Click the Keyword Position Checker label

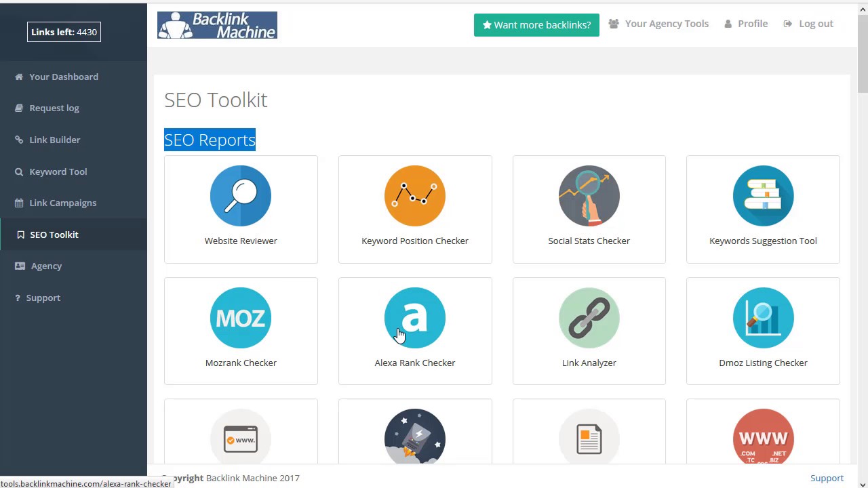coord(415,241)
